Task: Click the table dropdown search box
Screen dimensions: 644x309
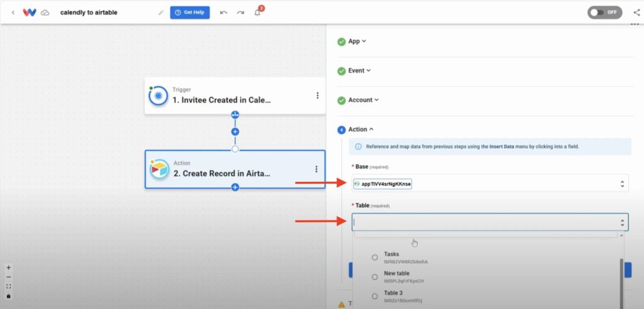Action: point(486,235)
